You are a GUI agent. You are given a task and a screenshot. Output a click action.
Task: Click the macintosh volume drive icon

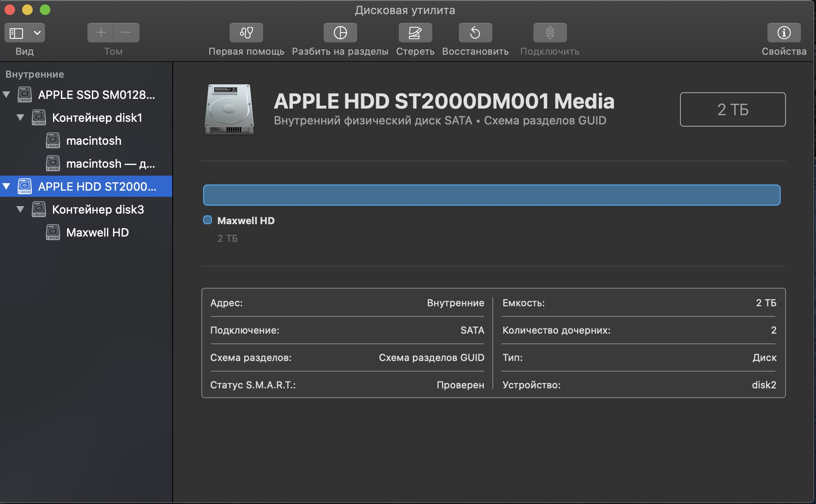pyautogui.click(x=53, y=140)
